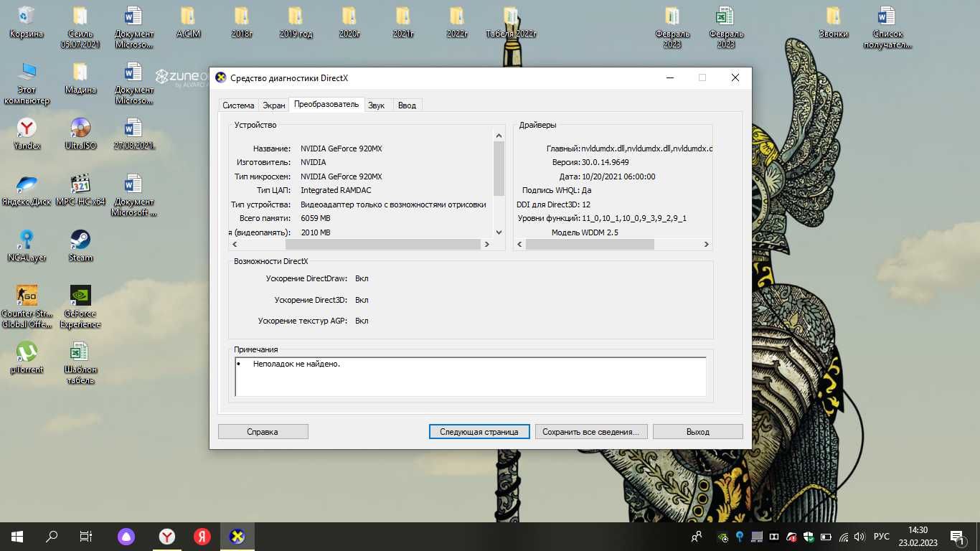Open notification center icon
The width and height of the screenshot is (980, 551).
(x=957, y=537)
